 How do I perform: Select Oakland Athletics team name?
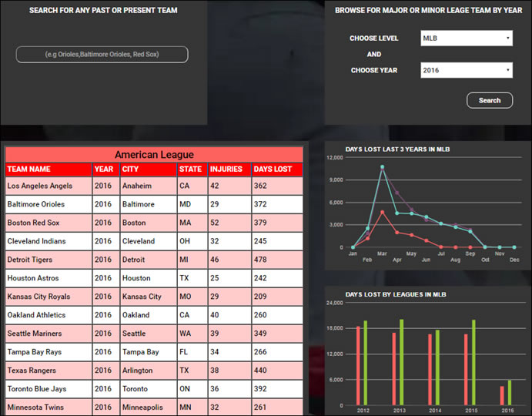pos(36,315)
